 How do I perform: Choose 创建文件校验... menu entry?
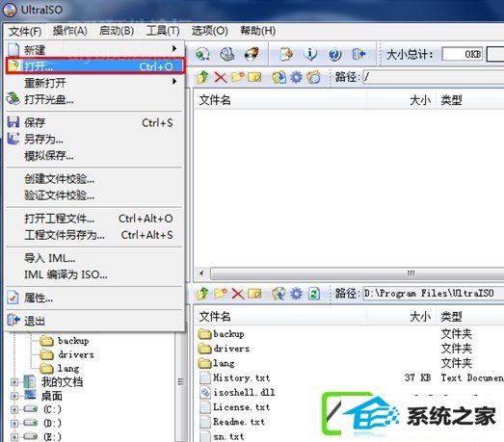[95, 179]
